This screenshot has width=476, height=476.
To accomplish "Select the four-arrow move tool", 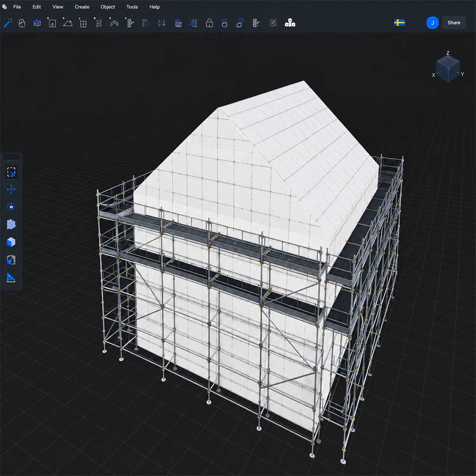I will coord(11,190).
